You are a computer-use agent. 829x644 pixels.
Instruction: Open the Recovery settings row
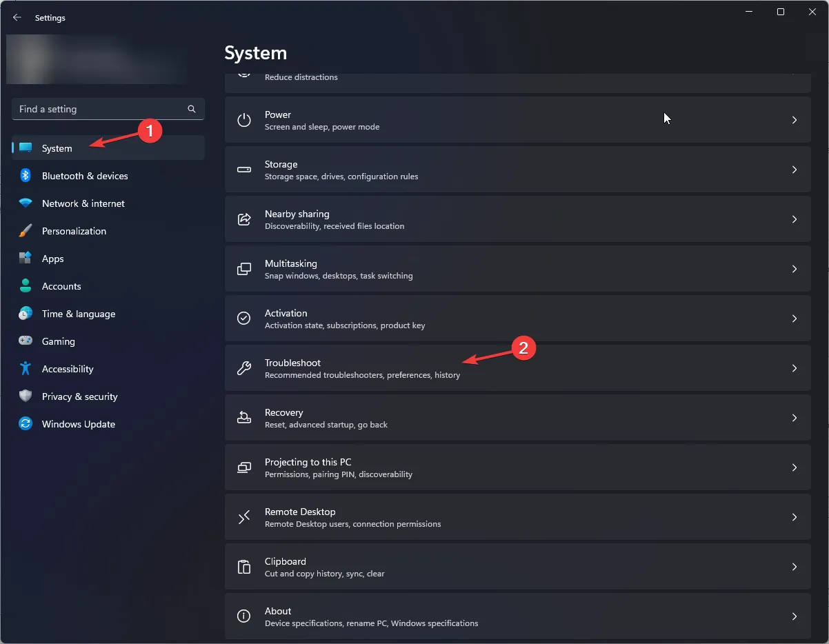[518, 418]
